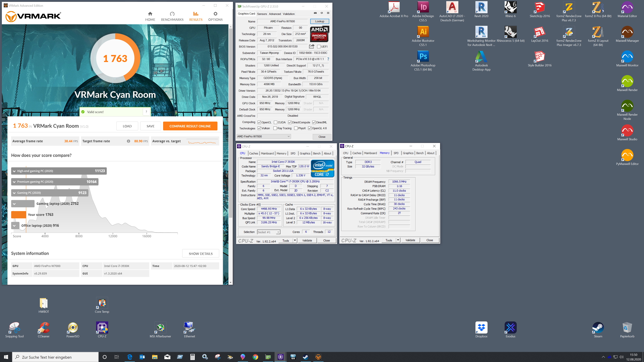Select the SketchUp 2016 desktop icon
Image resolution: width=644 pixels, height=362 pixels.
coord(540,10)
